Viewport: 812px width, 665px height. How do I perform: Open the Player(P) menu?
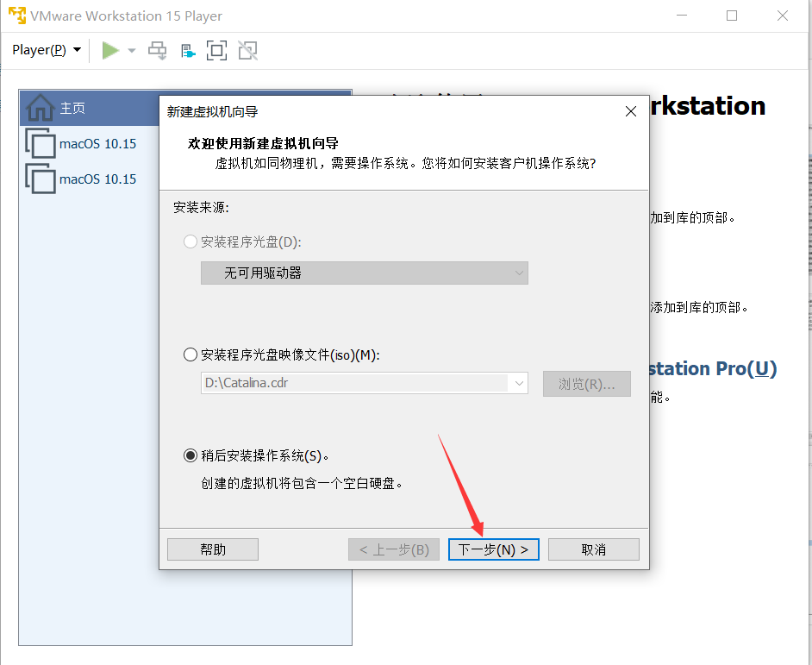[x=47, y=50]
